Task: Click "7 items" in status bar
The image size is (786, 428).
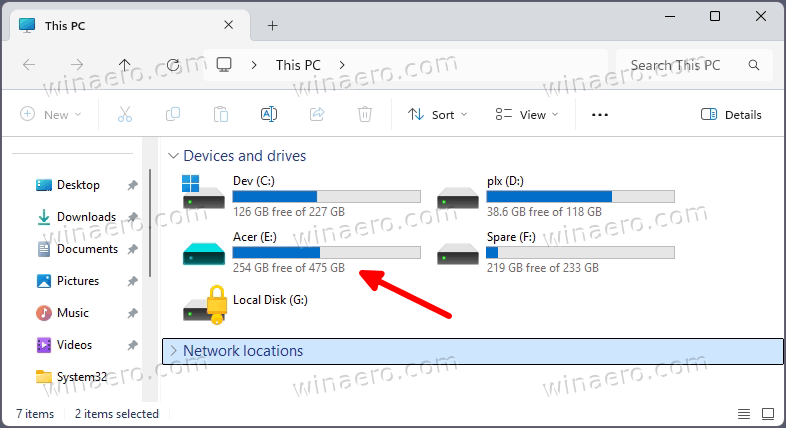Action: tap(35, 414)
